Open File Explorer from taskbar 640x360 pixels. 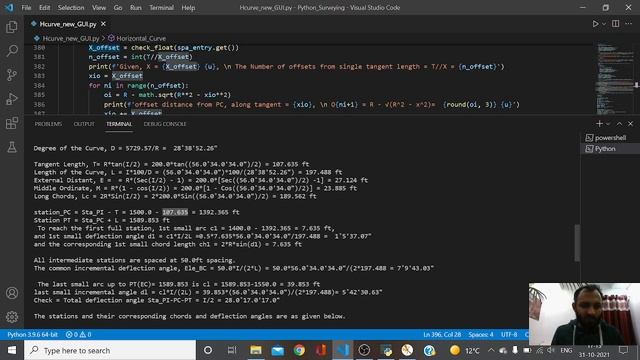(256, 350)
